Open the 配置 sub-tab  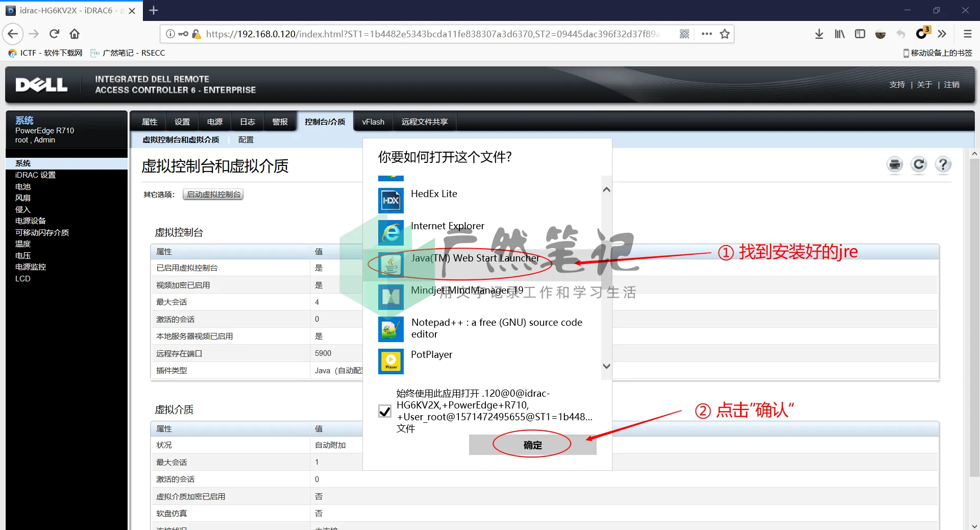(246, 140)
